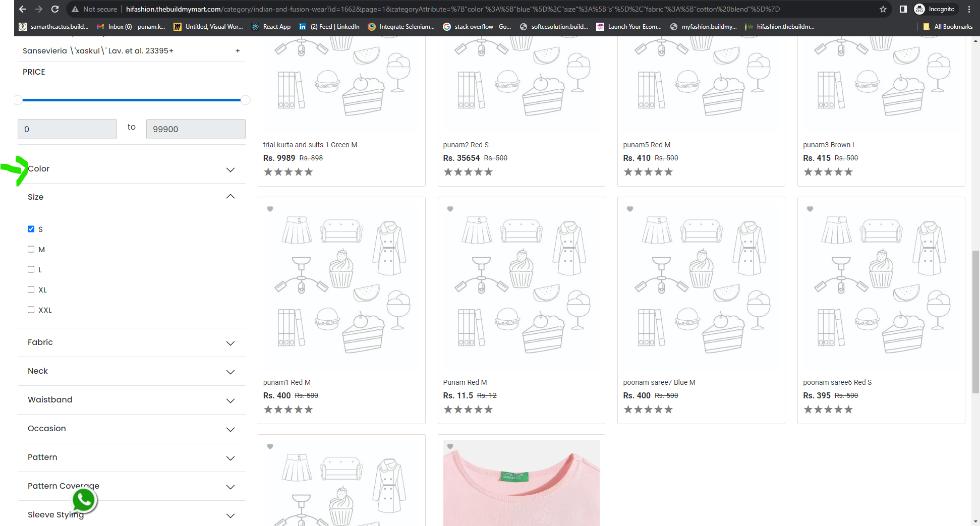The height and width of the screenshot is (526, 980).
Task: Add punam1 Red M to wishlist
Action: tap(270, 209)
